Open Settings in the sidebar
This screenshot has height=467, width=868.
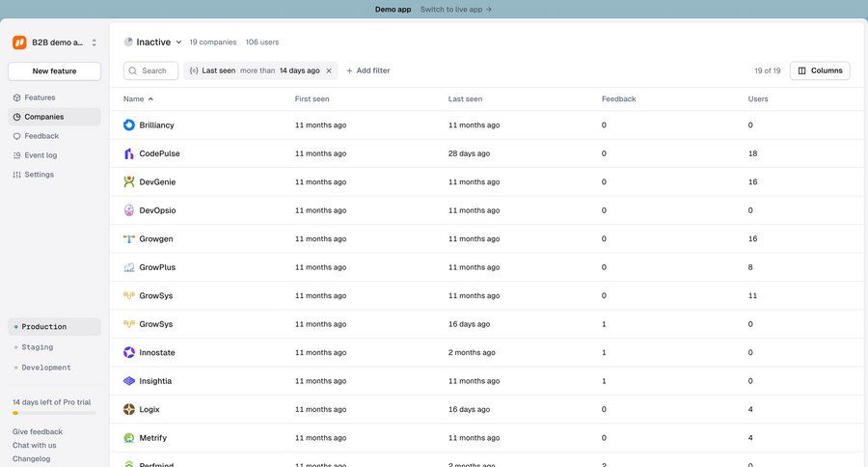pyautogui.click(x=54, y=175)
